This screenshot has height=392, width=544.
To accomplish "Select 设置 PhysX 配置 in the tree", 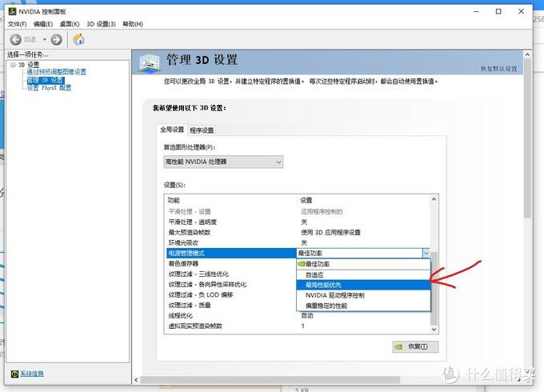I will (50, 88).
